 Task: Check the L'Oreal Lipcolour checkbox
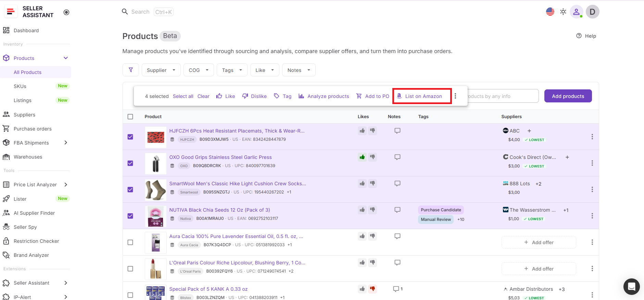tap(130, 268)
